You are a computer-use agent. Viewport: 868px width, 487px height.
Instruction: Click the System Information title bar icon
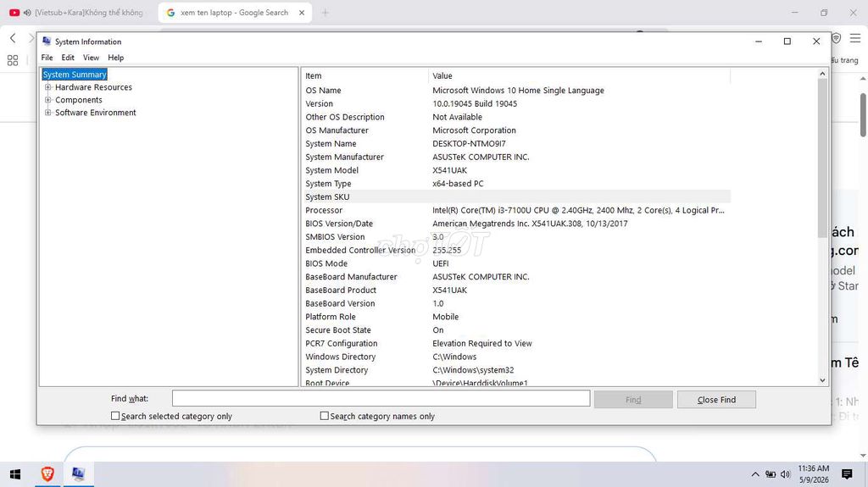[x=47, y=42]
